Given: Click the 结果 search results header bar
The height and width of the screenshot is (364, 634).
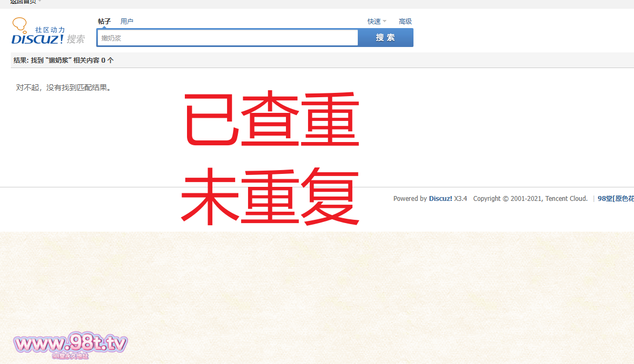Looking at the screenshot, I should [x=64, y=60].
